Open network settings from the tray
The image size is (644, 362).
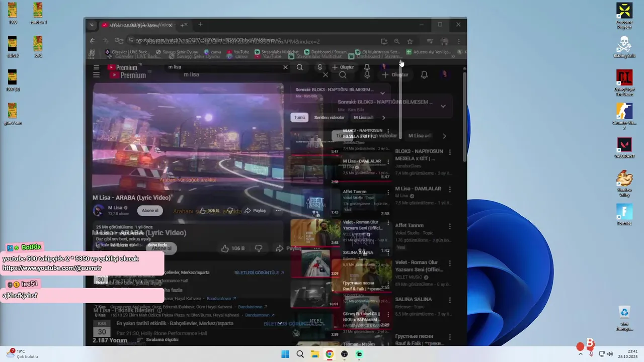click(602, 354)
